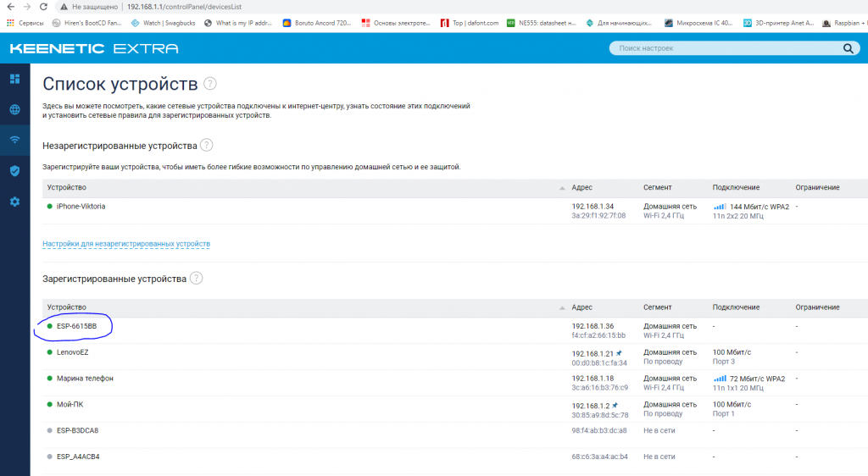Open the Мой-ПК device entry

click(70, 404)
